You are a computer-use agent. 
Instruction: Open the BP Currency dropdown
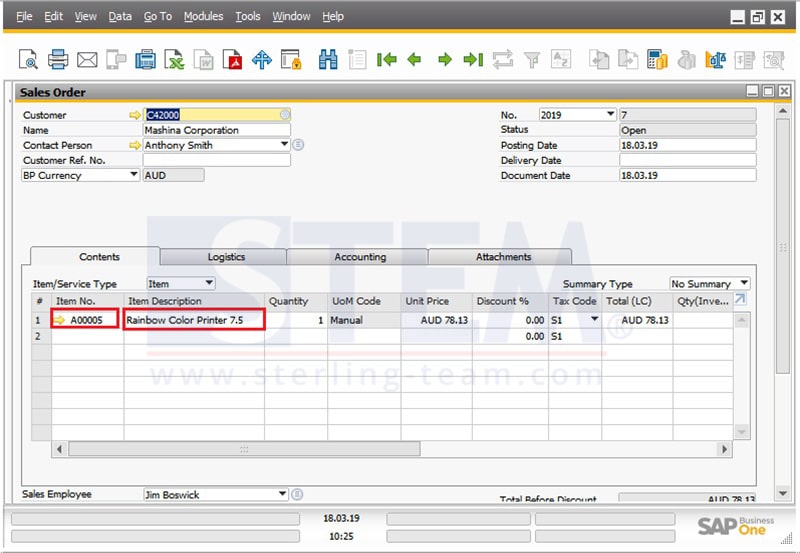[133, 175]
